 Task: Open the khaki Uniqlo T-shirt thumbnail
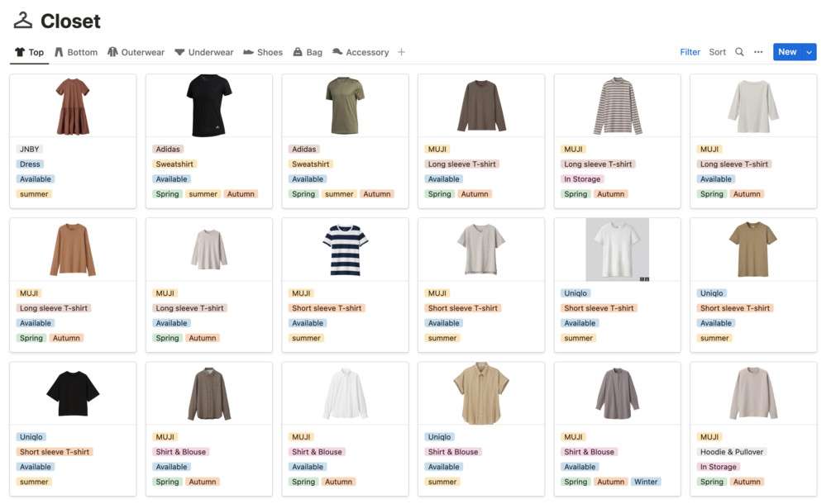[753, 250]
